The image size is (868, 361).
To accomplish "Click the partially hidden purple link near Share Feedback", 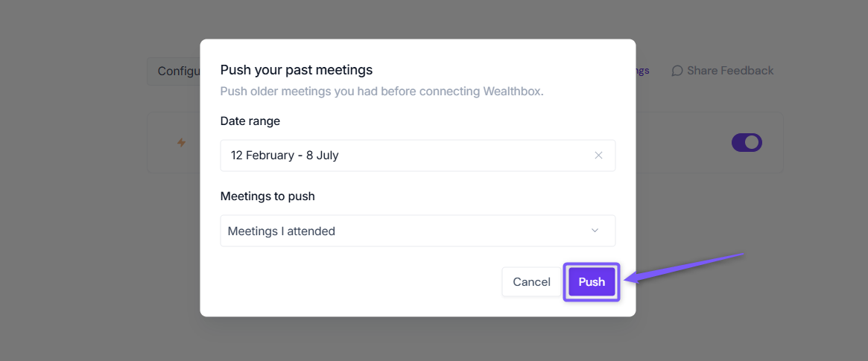I will 642,71.
